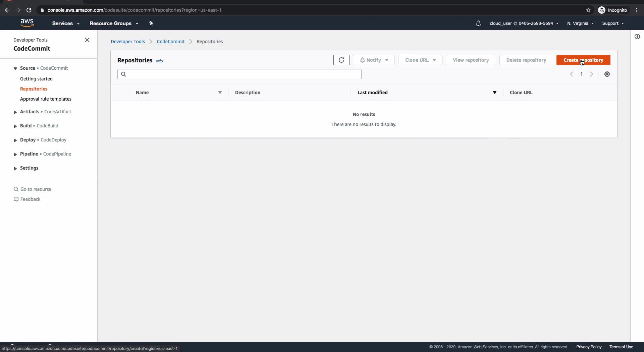Click the search magnifier in repositories filter

click(123, 74)
